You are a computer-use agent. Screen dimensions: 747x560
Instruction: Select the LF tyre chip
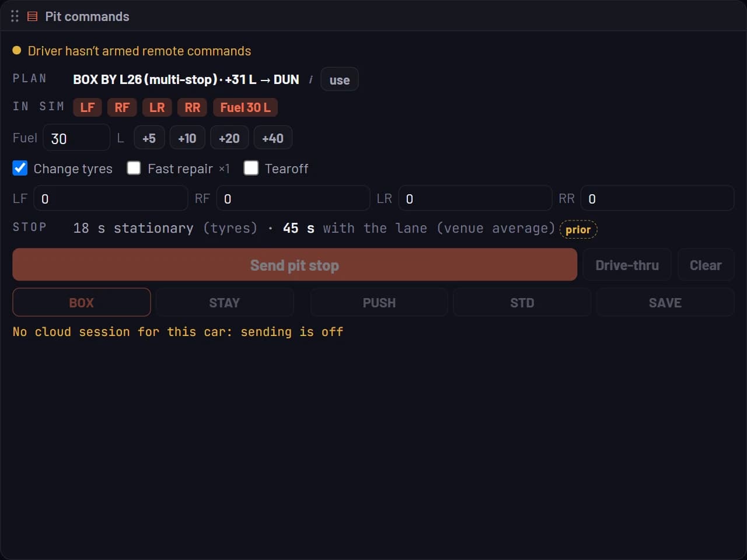[x=88, y=107]
